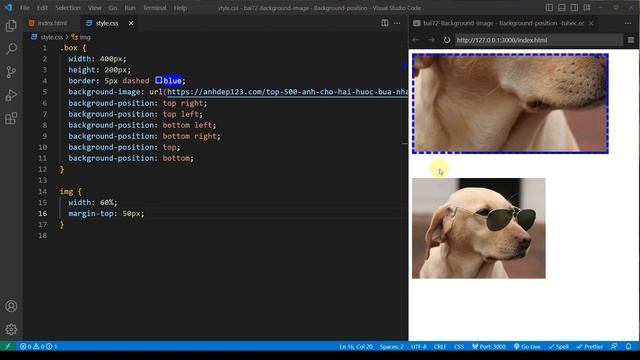Click Prettier status bar item
Screen dimensions: 640x360
(x=589, y=347)
